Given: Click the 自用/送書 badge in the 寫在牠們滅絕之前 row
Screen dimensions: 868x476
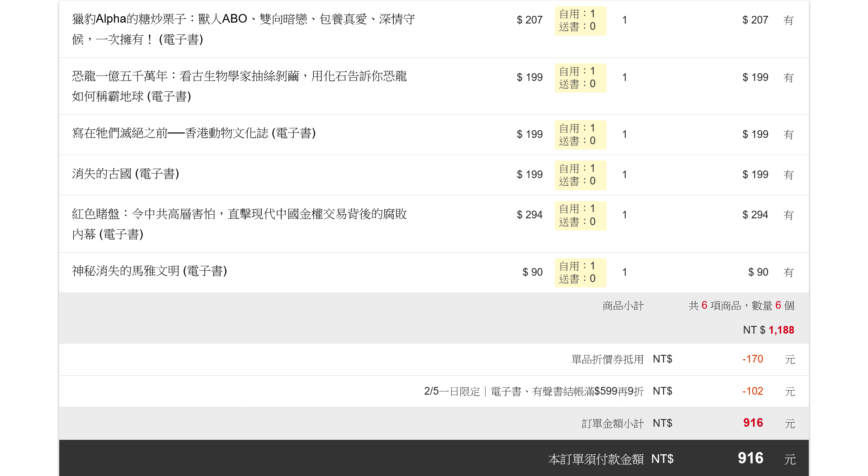Looking at the screenshot, I should [x=580, y=135].
